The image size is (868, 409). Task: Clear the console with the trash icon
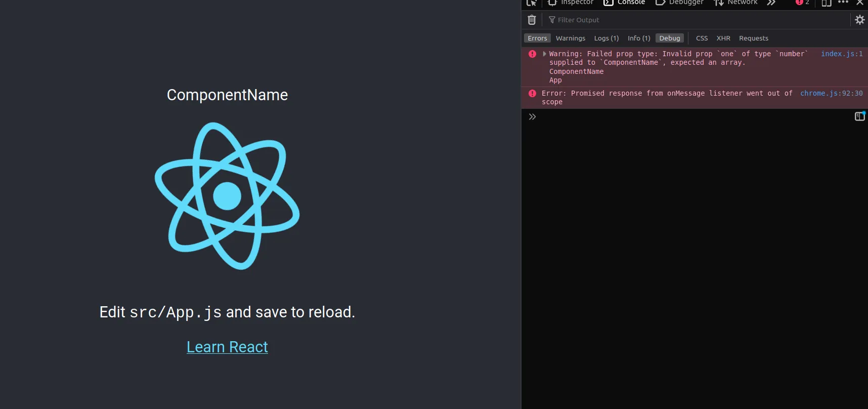click(x=532, y=20)
